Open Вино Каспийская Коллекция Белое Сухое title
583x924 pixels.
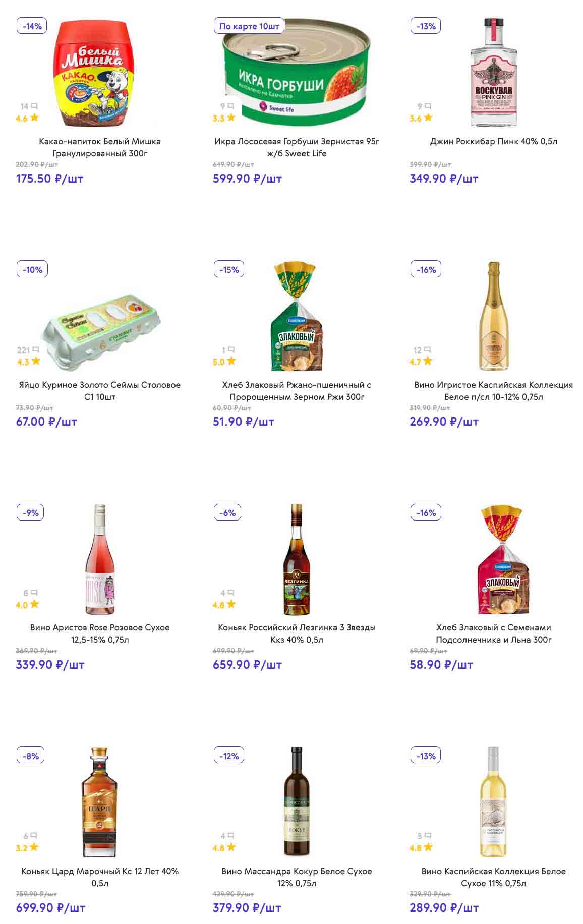[493, 877]
